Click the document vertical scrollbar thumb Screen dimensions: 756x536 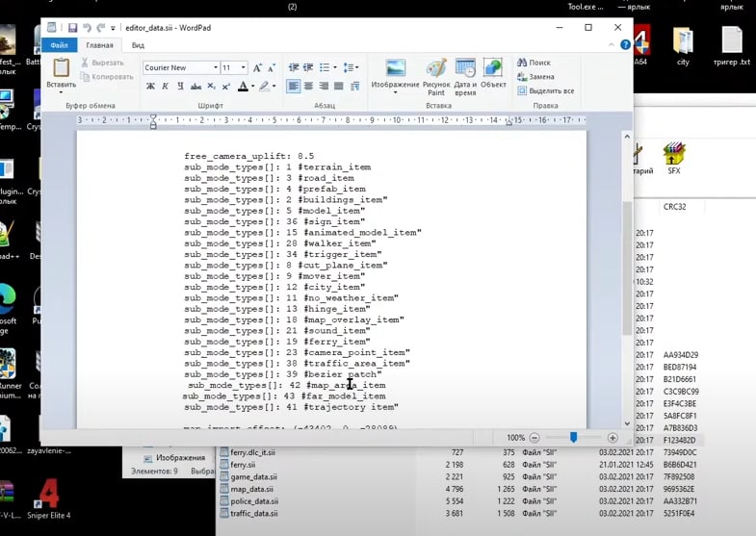point(627,268)
